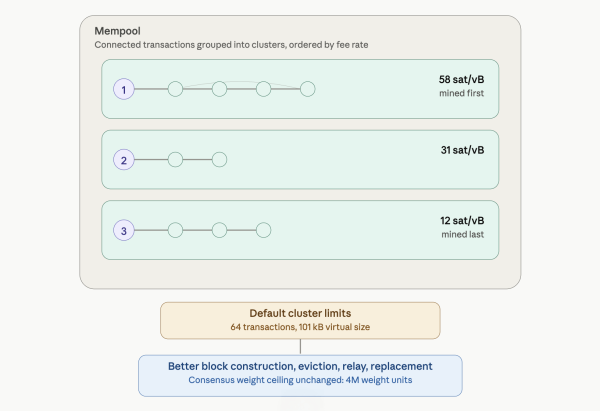
Task: Select numbered circle 2 in second cluster
Action: (124, 160)
